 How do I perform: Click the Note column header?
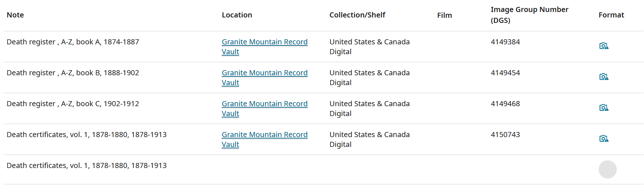(x=15, y=15)
